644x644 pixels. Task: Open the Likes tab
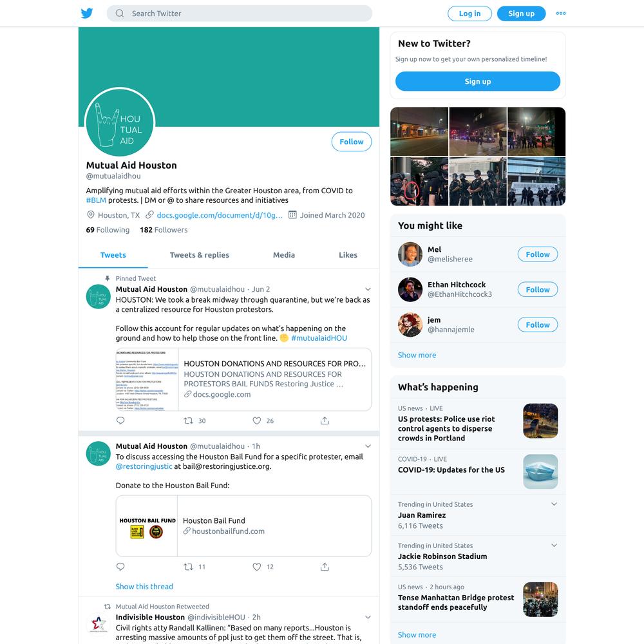[x=348, y=255]
